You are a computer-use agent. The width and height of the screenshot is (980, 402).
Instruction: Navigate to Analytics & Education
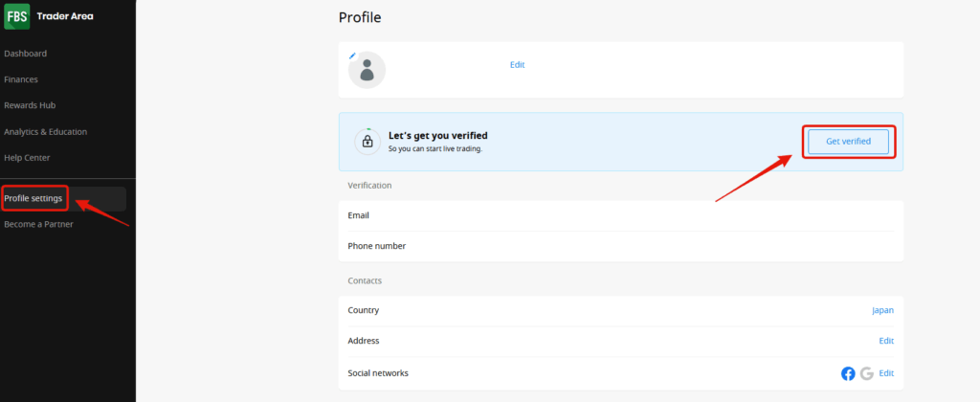click(x=45, y=131)
